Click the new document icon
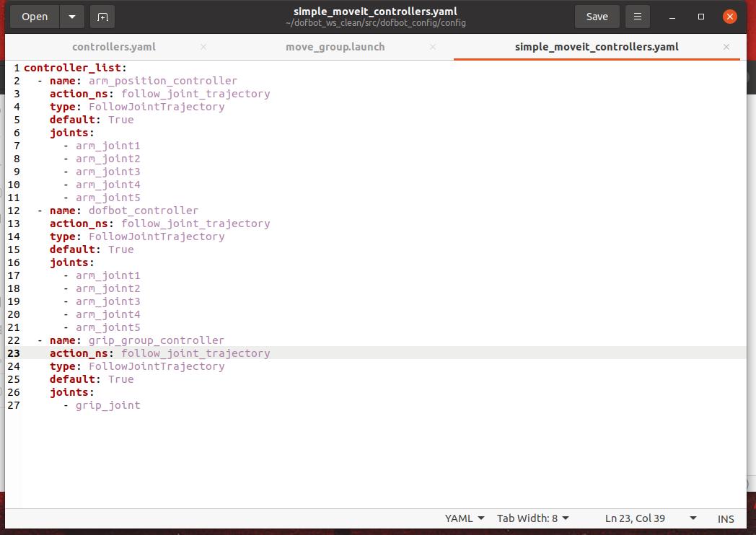Screen dimensions: 756x535 [x=102, y=17]
